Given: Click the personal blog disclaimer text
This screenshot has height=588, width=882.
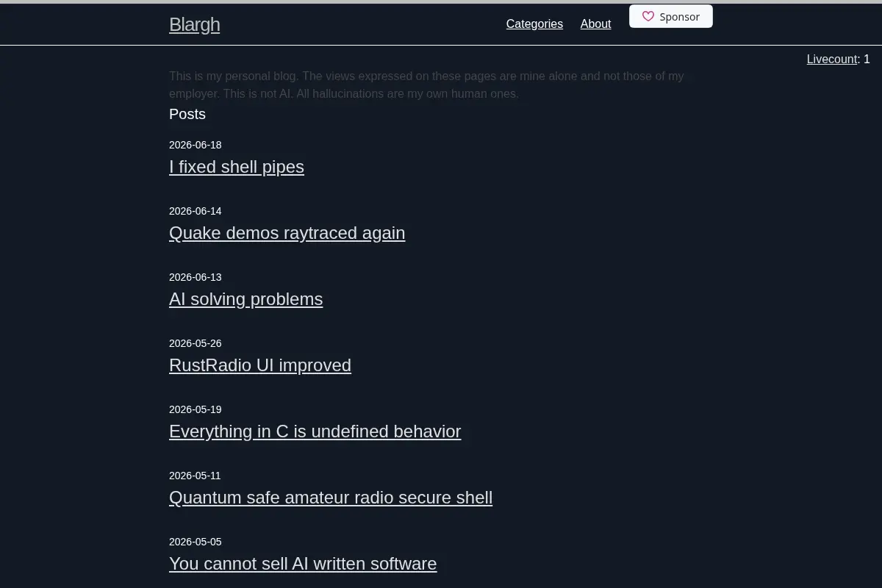Looking at the screenshot, I should pos(426,85).
